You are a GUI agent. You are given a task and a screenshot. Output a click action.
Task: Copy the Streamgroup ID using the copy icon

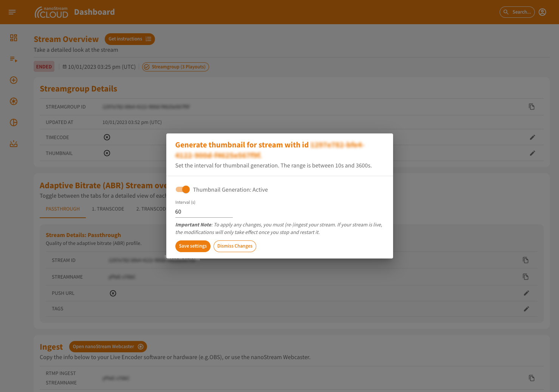click(532, 107)
